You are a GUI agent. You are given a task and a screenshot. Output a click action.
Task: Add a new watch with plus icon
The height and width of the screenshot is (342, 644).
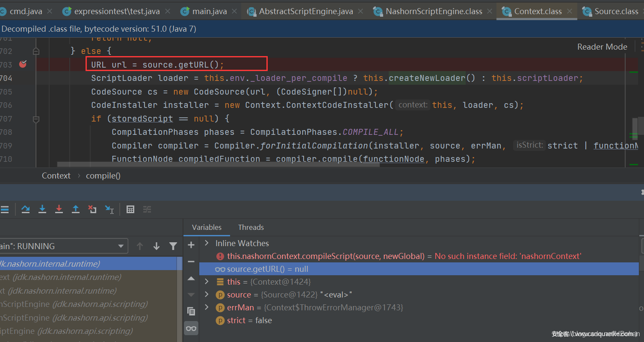coord(191,245)
